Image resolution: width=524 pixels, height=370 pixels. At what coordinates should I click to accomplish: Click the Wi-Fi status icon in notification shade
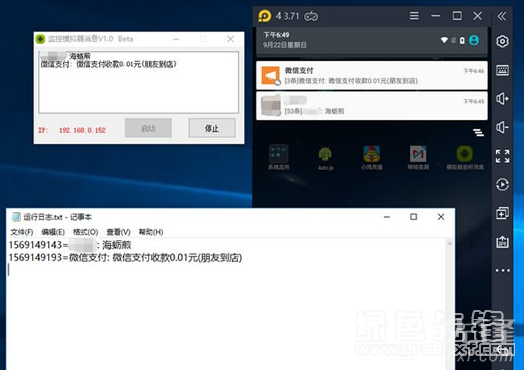click(444, 40)
